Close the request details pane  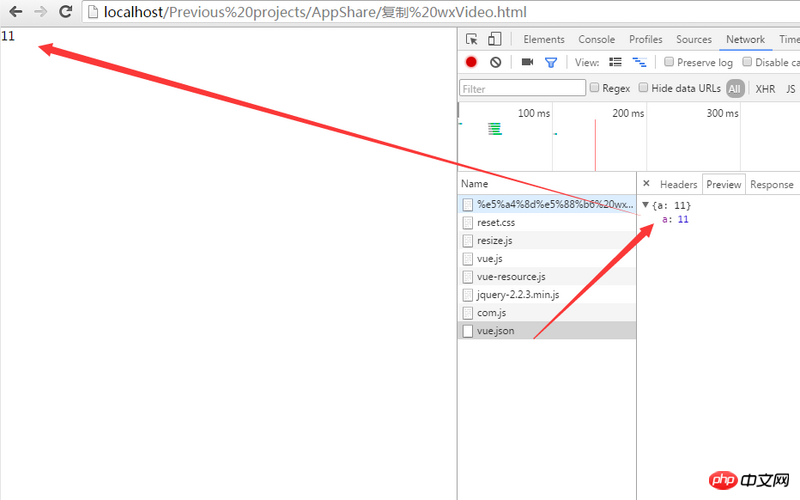click(x=646, y=184)
